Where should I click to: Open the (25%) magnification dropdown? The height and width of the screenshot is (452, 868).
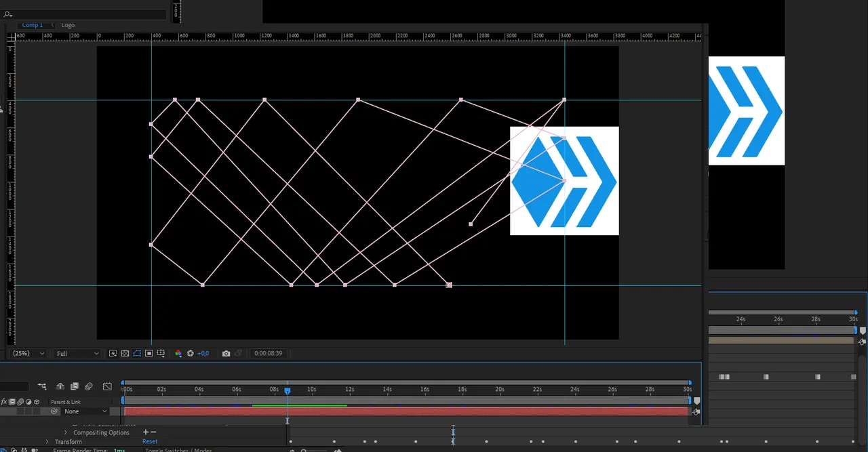[x=28, y=354]
